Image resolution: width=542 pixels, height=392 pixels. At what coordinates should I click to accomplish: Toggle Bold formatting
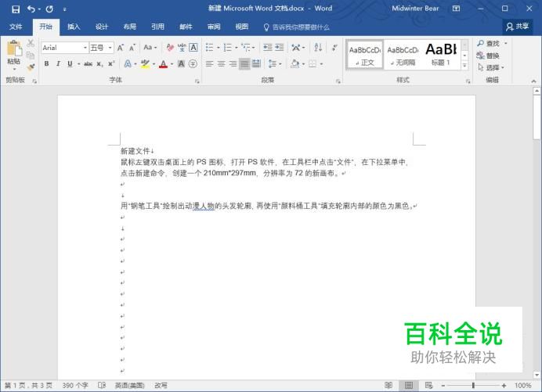tap(47, 64)
